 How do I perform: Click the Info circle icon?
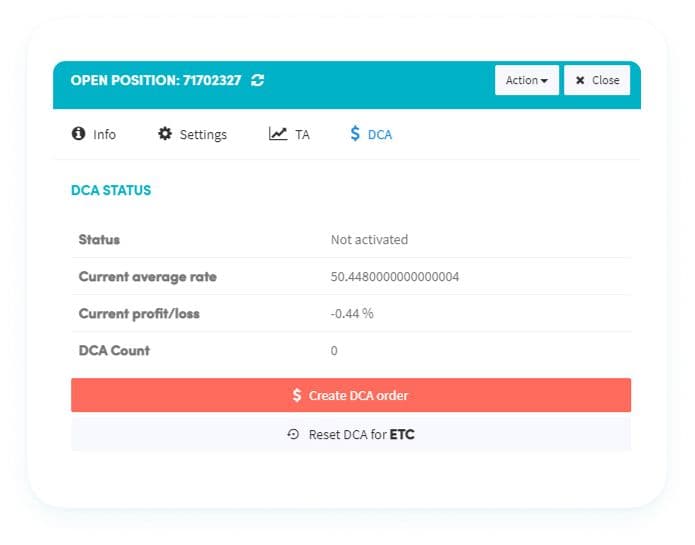click(78, 134)
